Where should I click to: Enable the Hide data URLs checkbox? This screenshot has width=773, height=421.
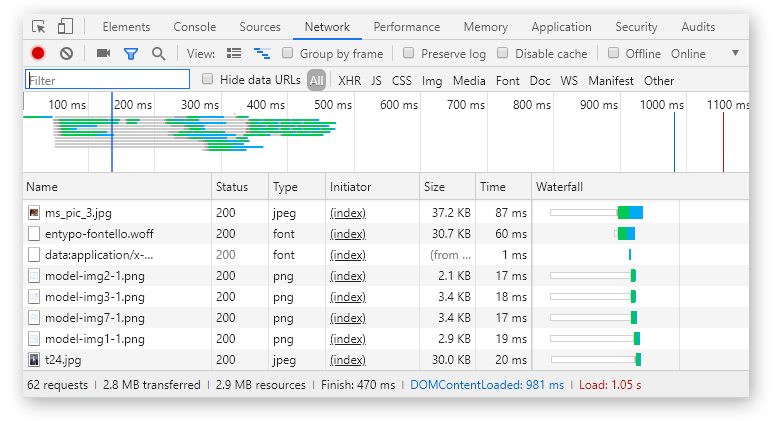point(208,79)
